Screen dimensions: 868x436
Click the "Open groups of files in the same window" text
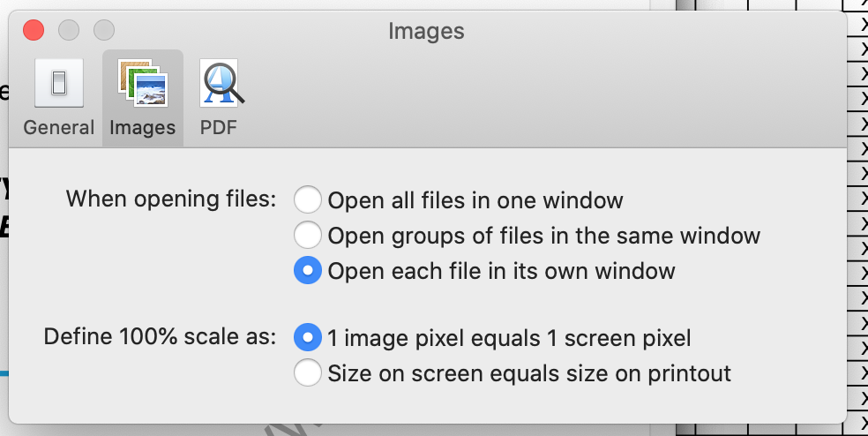pyautogui.click(x=543, y=236)
